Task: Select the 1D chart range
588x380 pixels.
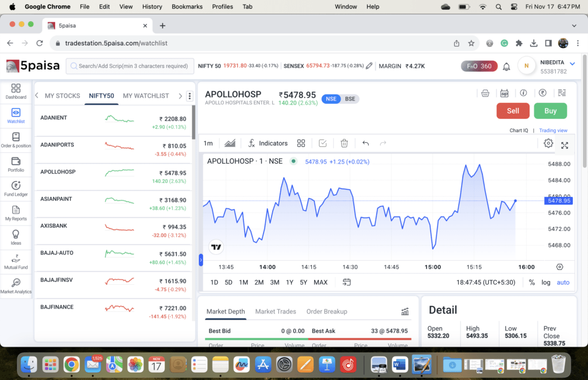Action: click(214, 282)
